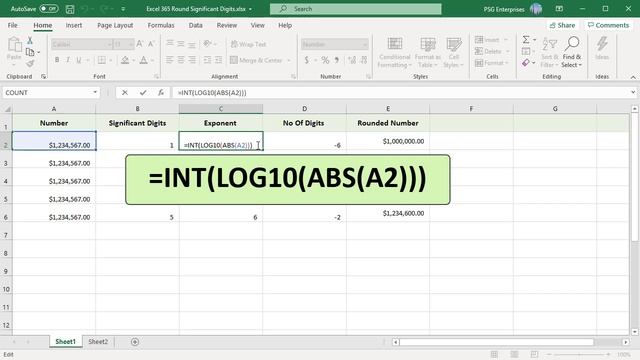Open Find & Select menu
Screen dimensions: 640x360
tap(572, 52)
